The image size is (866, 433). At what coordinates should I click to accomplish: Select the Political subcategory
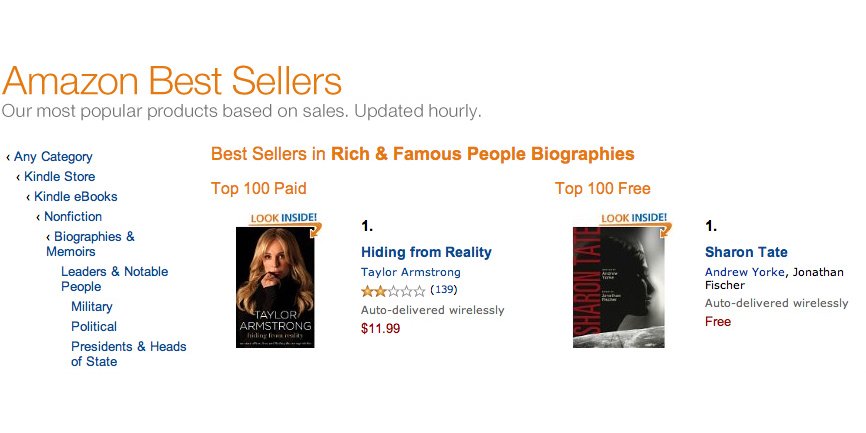(x=94, y=327)
